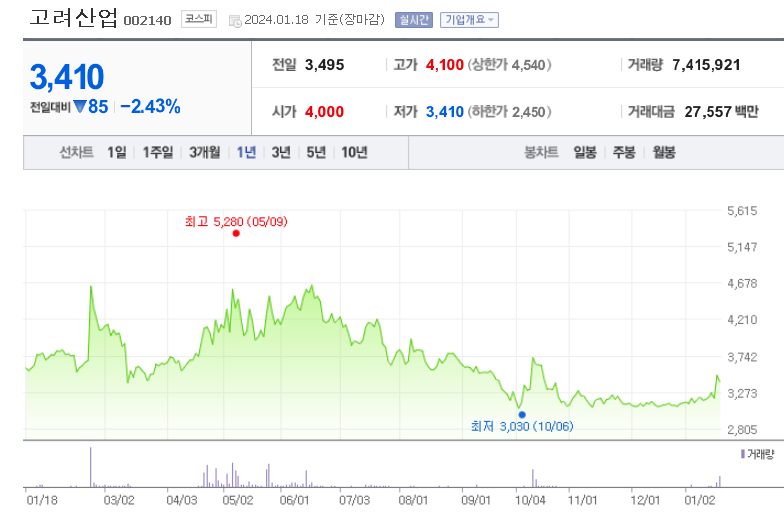Click the 실시간 realtime button
Screen dimensions: 784x520
(x=414, y=20)
